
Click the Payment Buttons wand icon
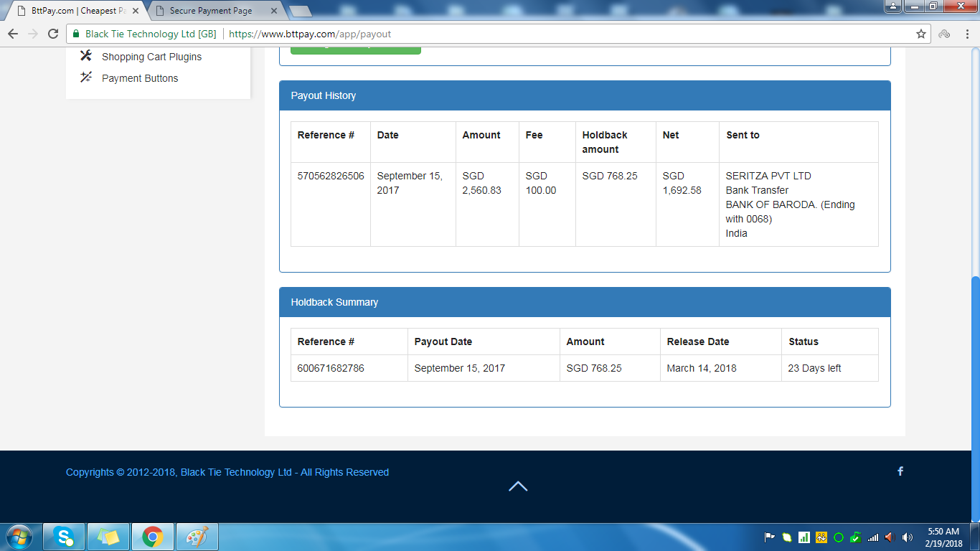pyautogui.click(x=86, y=77)
